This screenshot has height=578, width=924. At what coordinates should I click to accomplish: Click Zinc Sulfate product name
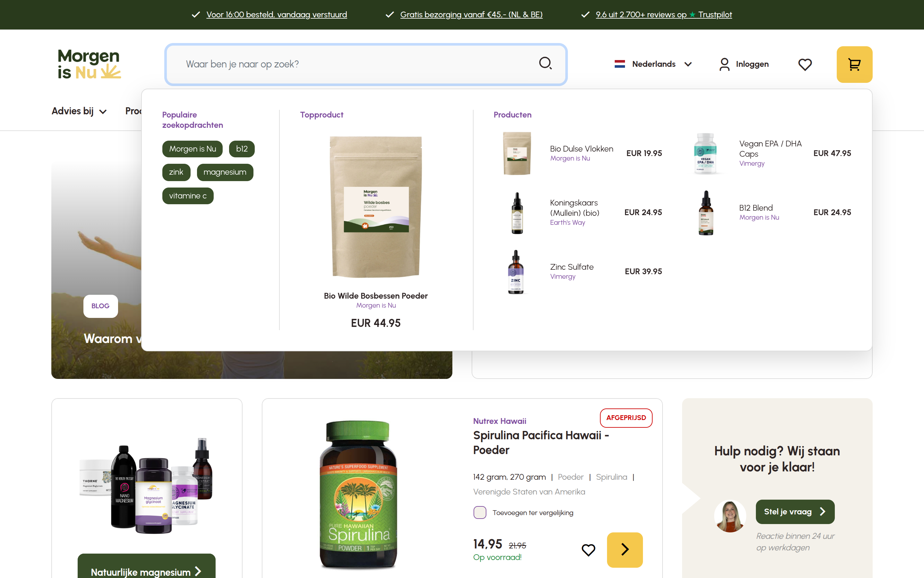pos(572,267)
